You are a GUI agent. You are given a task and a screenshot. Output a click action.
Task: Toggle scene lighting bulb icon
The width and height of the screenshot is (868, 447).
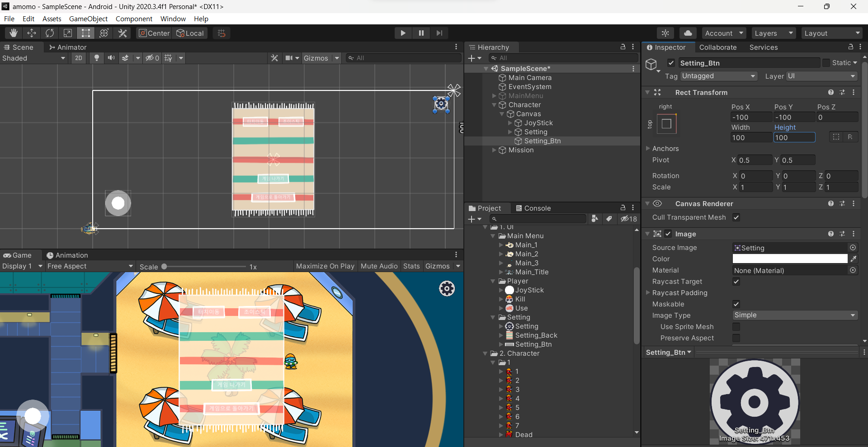tap(96, 58)
